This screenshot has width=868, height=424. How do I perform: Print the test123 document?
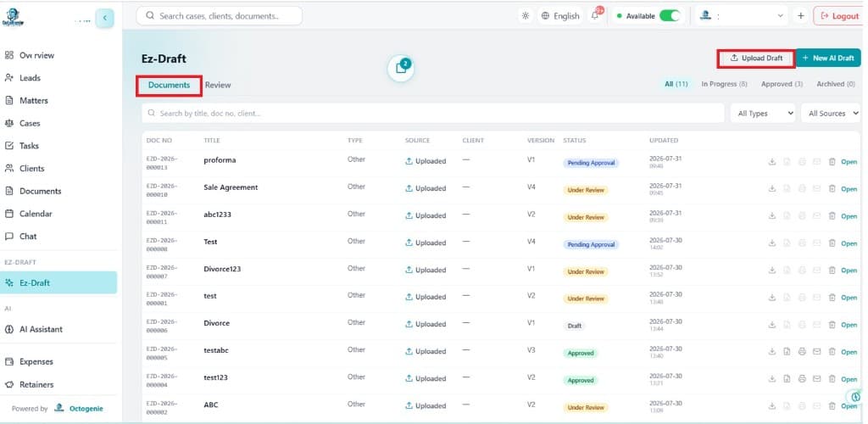point(802,378)
